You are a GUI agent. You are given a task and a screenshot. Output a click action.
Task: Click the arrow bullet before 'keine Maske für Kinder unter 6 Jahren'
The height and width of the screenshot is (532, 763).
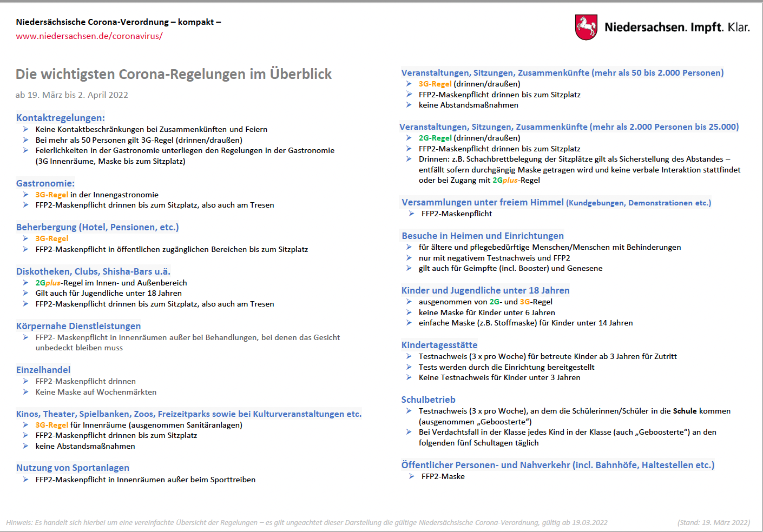point(409,312)
